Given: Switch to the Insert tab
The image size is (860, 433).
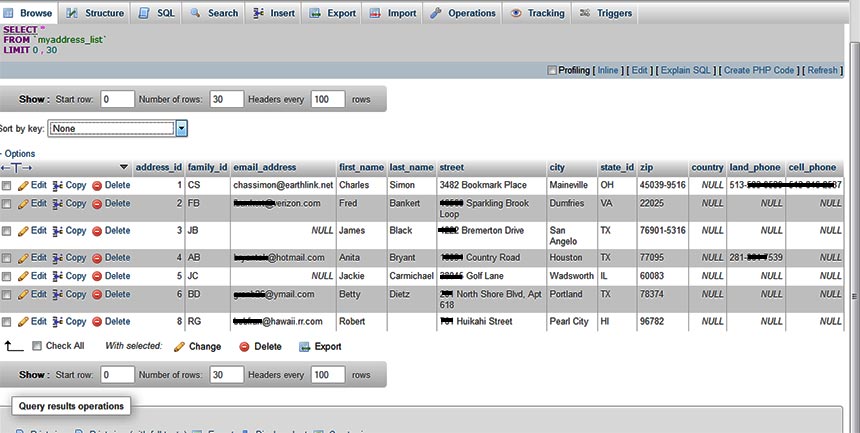Looking at the screenshot, I should coord(274,13).
